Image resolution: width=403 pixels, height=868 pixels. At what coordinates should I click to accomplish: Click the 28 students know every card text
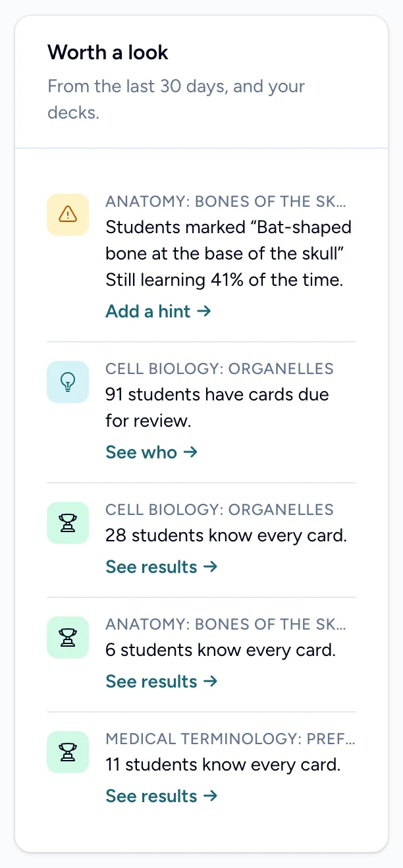[x=226, y=535]
